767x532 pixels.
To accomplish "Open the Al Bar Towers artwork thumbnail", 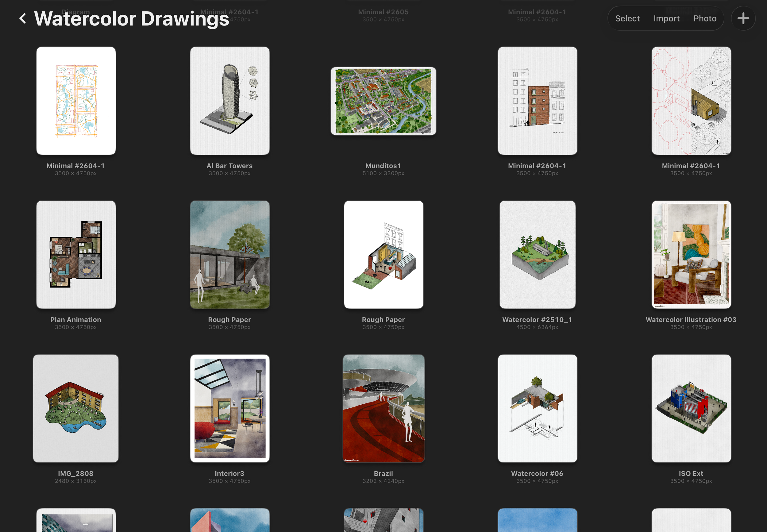I will pos(230,101).
